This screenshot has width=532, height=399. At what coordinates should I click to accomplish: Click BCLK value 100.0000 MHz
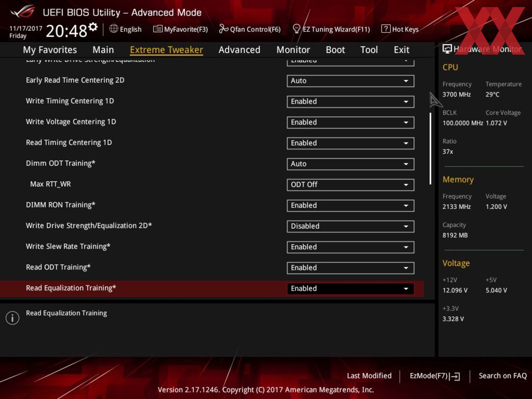(x=463, y=123)
